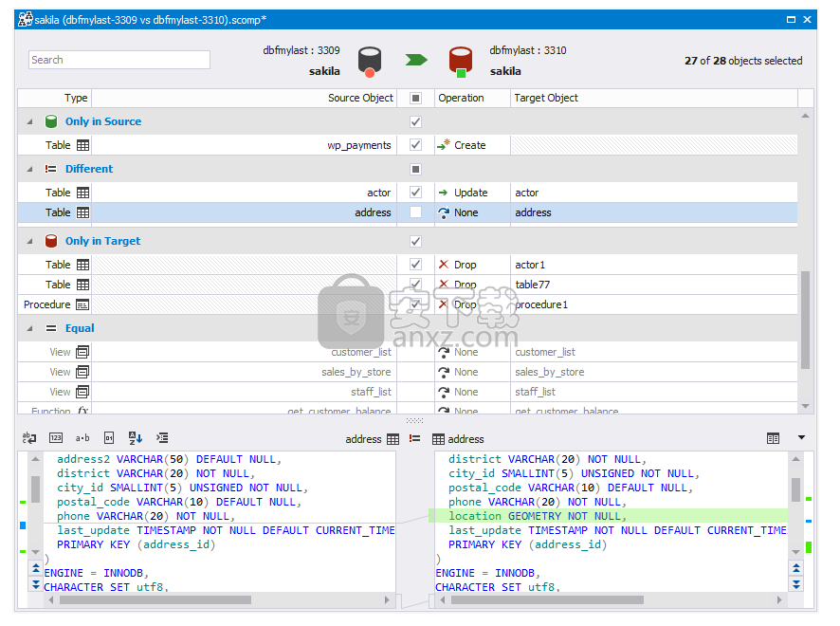
Task: Click the right pane vertical scrollbar thumb
Action: pyautogui.click(x=796, y=489)
